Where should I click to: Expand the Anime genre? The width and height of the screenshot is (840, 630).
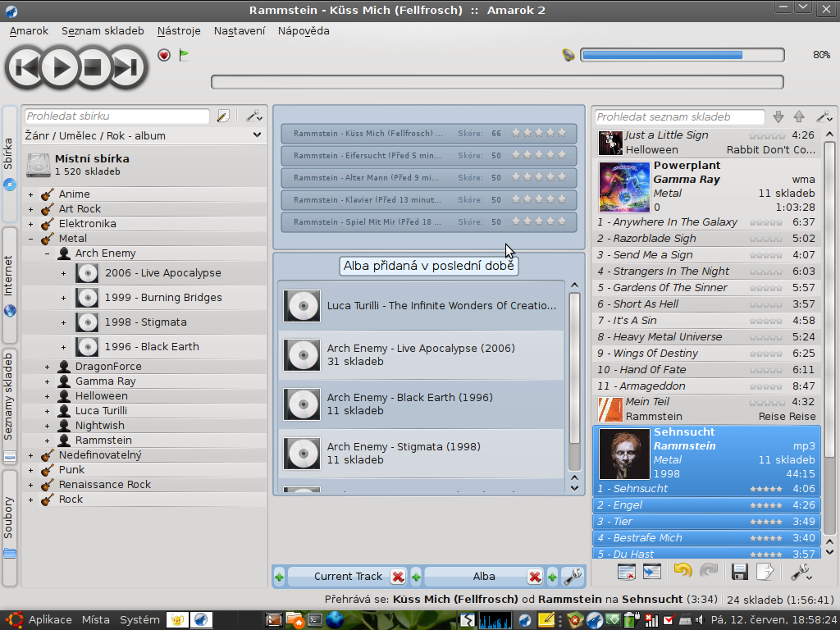click(30, 194)
